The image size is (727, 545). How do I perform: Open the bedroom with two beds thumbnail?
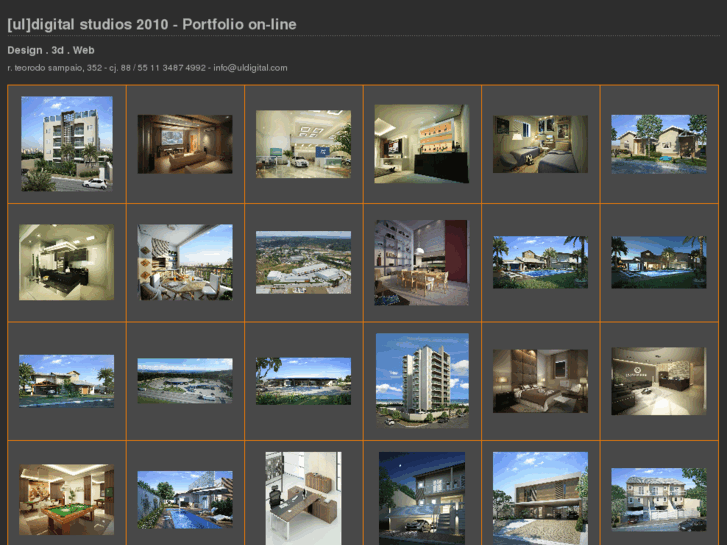click(540, 144)
